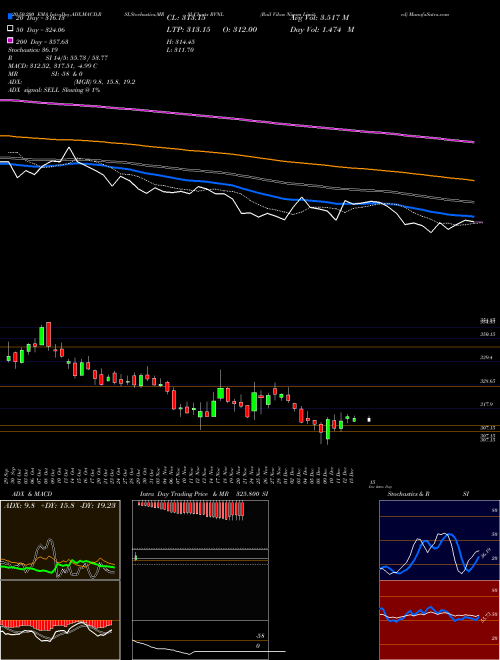Click the 'L: 311.70' low price value
500x660 pixels.
tap(180, 50)
